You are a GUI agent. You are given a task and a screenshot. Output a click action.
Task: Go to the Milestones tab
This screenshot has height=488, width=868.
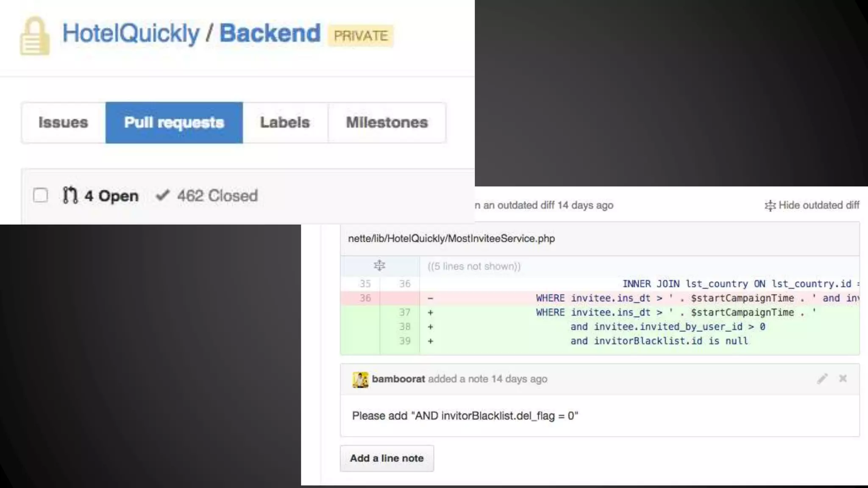387,122
